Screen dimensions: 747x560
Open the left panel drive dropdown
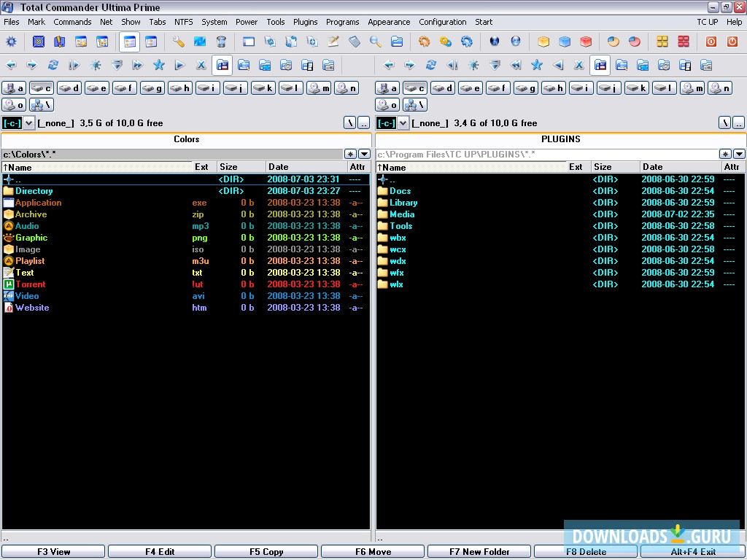click(x=29, y=123)
